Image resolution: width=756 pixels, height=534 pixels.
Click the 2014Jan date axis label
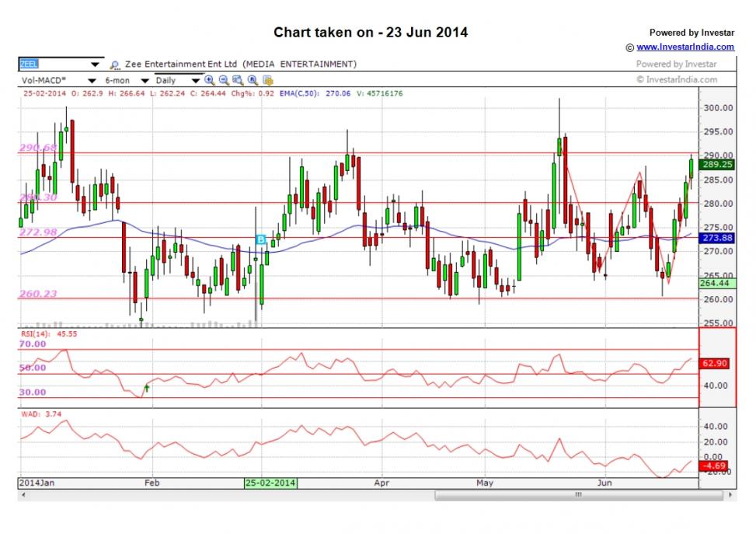(37, 483)
